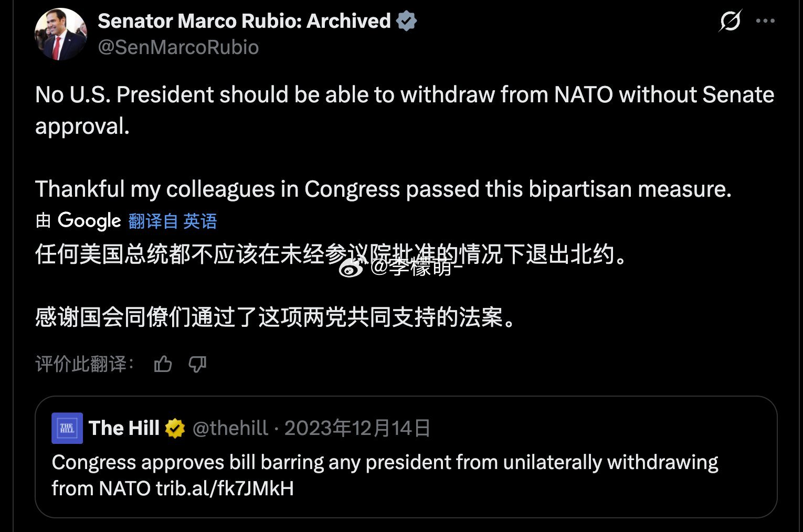Click the gold verified badge next to The Hill
This screenshot has height=532, width=803.
pyautogui.click(x=175, y=428)
